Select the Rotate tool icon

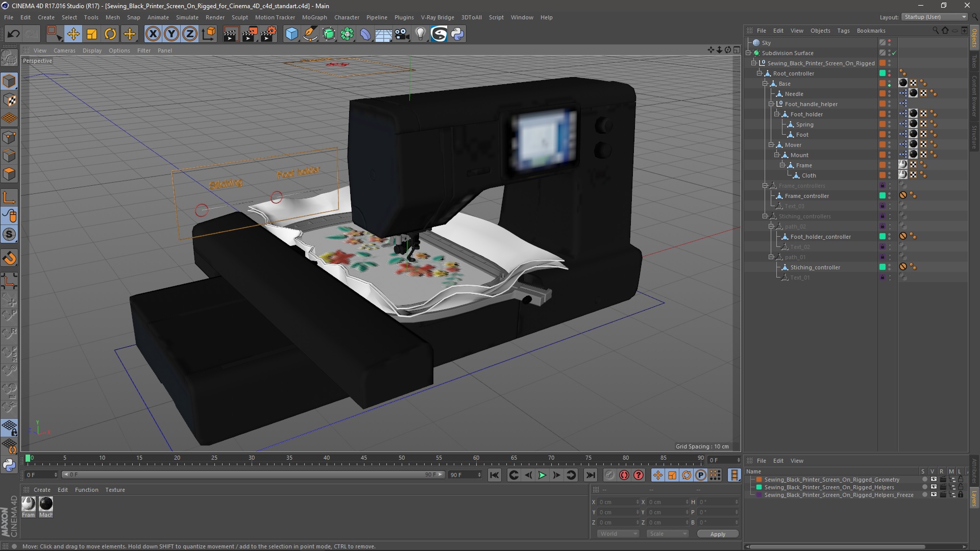tap(110, 34)
